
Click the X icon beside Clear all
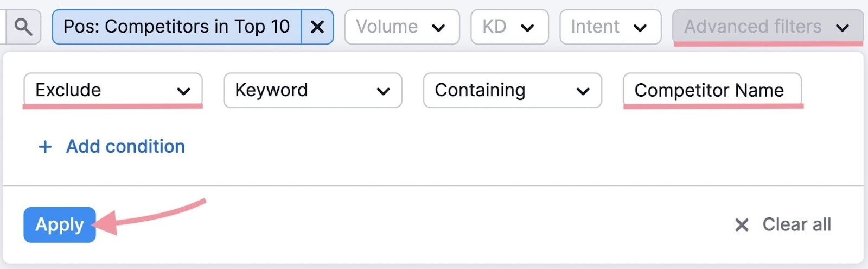(742, 225)
